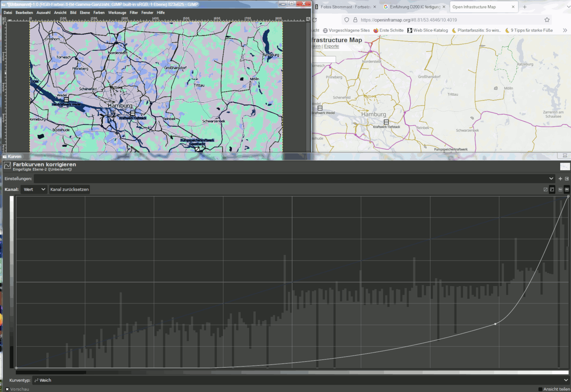Show more bookmarks via the chevron overflow

[x=565, y=30]
